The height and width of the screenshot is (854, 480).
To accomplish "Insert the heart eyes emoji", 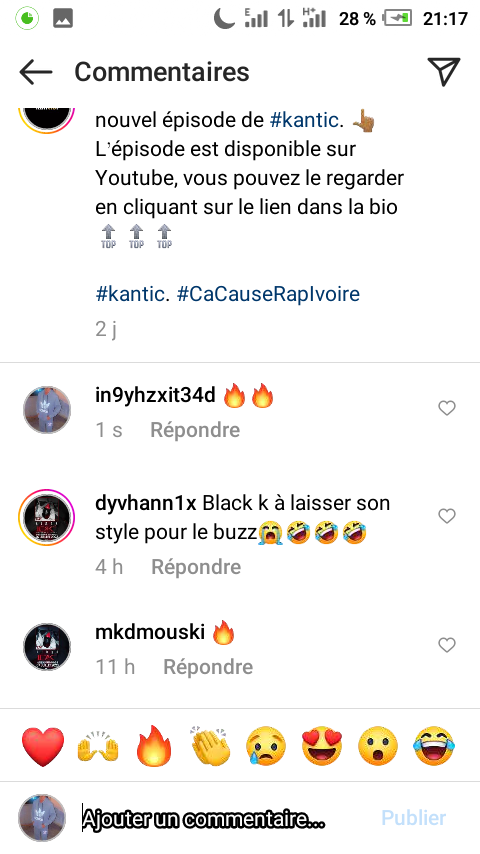I will click(x=322, y=746).
